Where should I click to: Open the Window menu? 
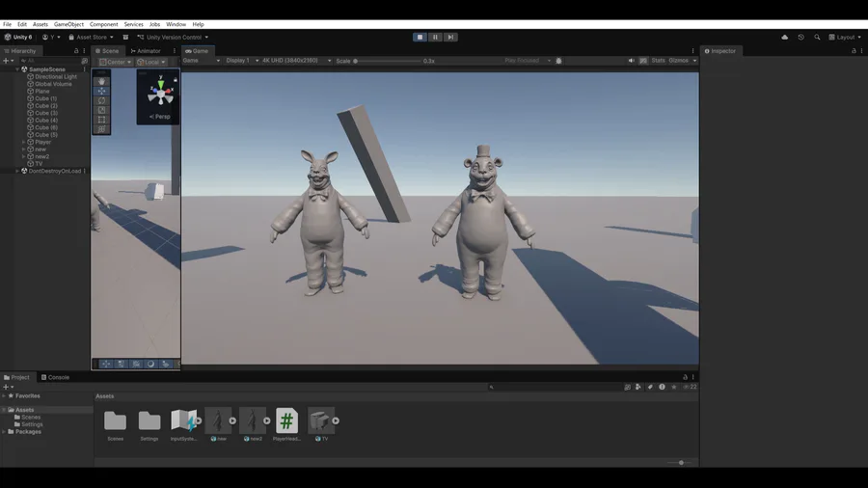point(176,24)
